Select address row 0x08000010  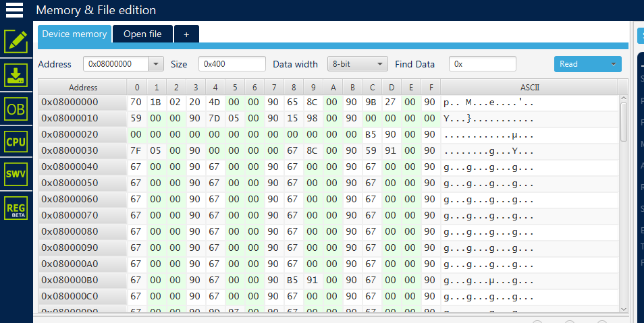tap(83, 119)
